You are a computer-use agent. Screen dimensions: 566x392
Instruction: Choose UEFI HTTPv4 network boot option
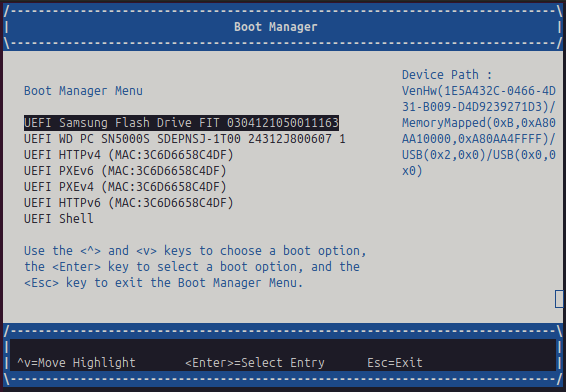click(x=129, y=155)
